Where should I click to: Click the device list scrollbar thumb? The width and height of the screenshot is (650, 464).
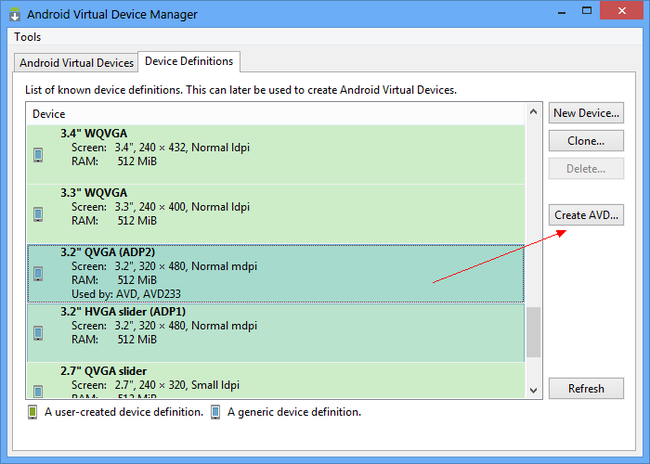point(534,332)
